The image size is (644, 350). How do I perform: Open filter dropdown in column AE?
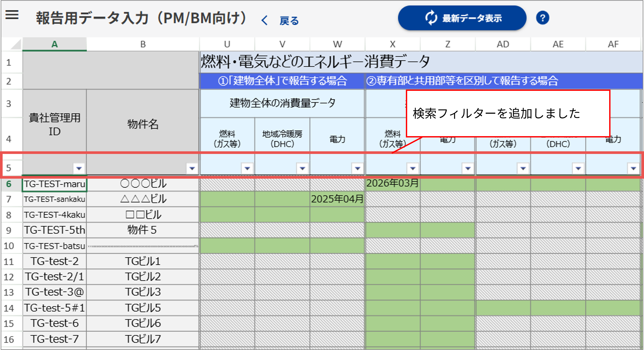[x=578, y=168]
